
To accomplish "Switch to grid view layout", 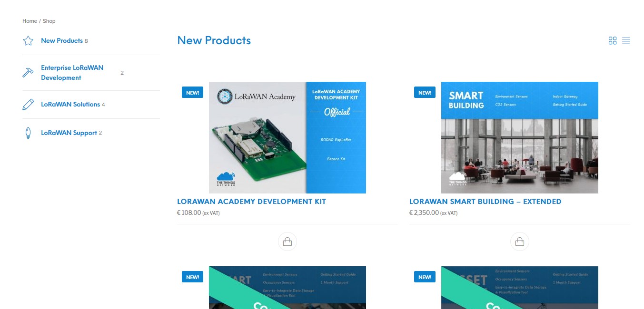I will (613, 41).
